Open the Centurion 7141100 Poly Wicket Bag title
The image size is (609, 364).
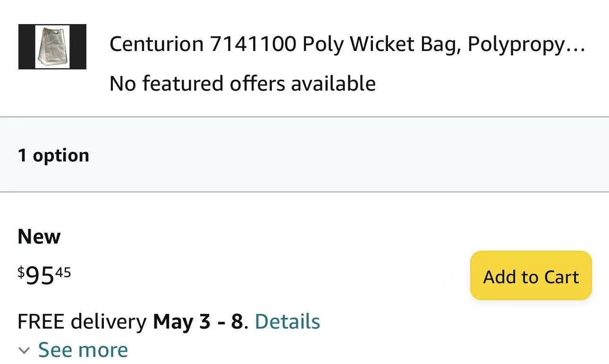pos(347,44)
